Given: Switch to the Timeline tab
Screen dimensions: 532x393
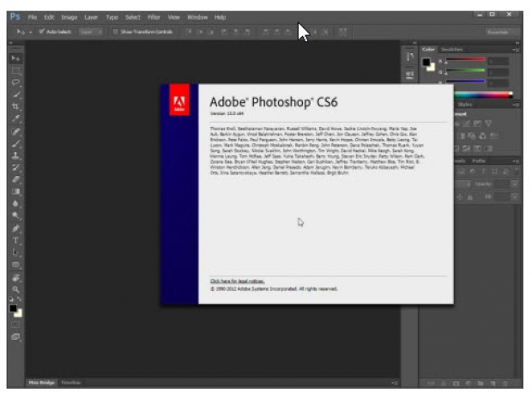Looking at the screenshot, I should (71, 383).
